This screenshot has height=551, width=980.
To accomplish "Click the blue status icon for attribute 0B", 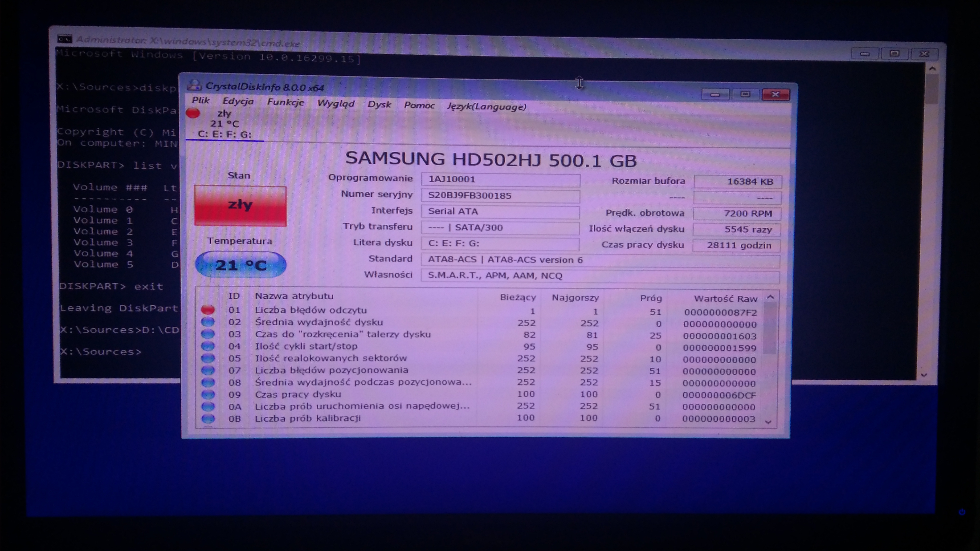I will (208, 418).
